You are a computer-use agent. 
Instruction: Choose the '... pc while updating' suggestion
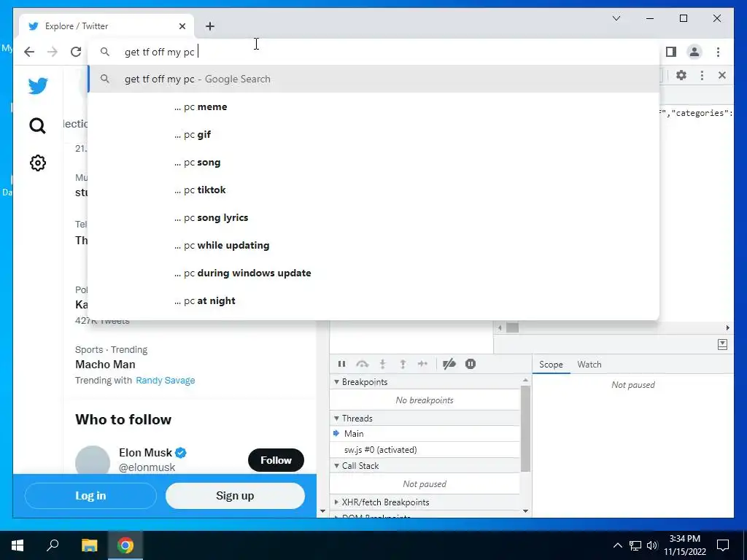[x=373, y=245]
